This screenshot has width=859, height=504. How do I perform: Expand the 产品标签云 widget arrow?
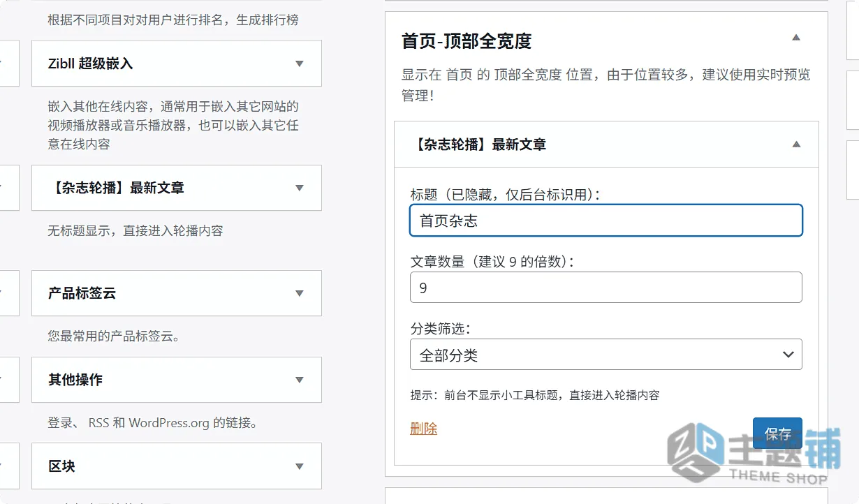[300, 294]
